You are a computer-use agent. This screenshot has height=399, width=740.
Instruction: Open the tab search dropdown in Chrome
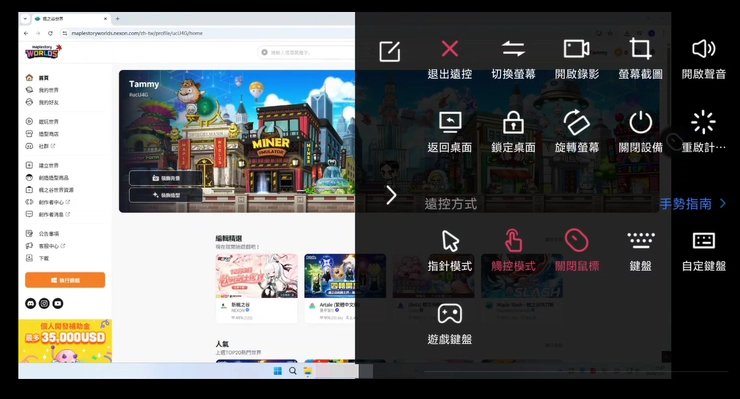[x=25, y=19]
